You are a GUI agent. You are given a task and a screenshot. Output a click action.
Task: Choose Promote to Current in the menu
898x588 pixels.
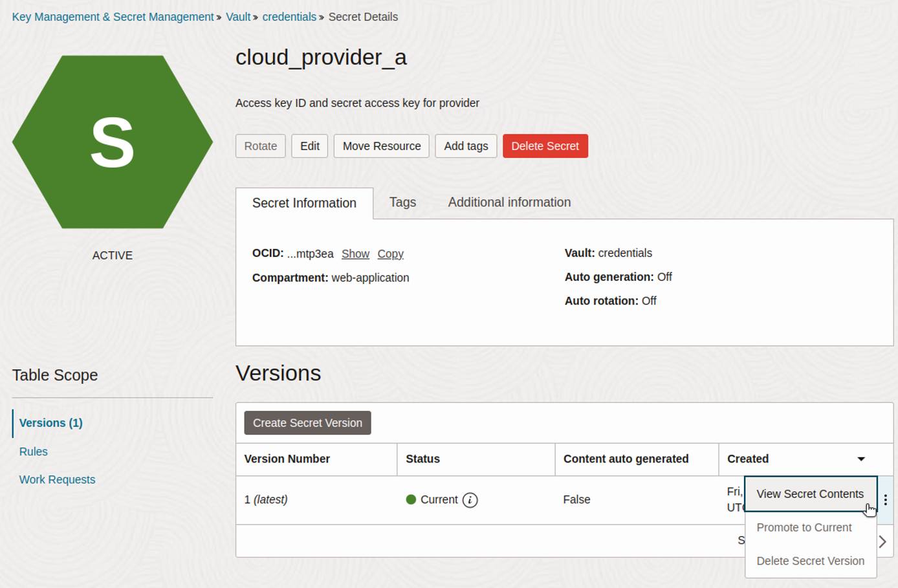(804, 527)
